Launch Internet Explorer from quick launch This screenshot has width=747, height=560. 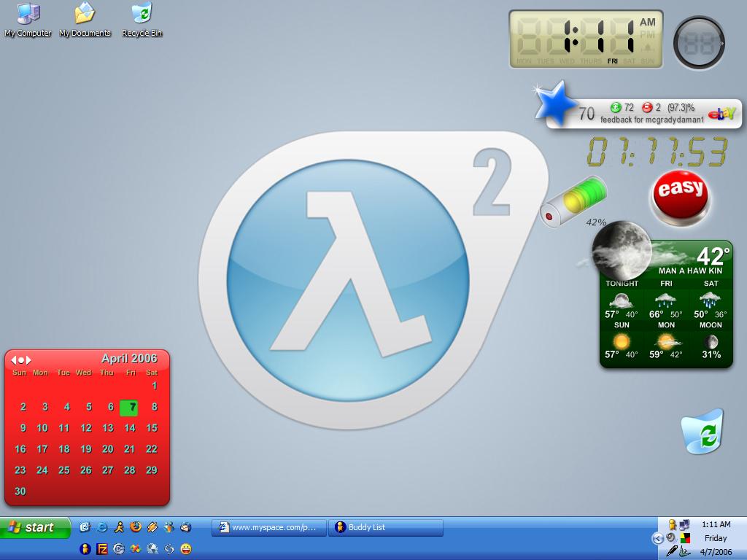(x=102, y=527)
